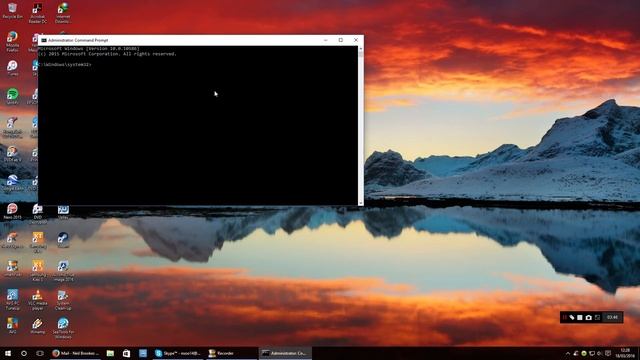The image size is (640, 360).
Task: Launch the DVD Decrypter shortcut
Action: pyautogui.click(x=38, y=213)
